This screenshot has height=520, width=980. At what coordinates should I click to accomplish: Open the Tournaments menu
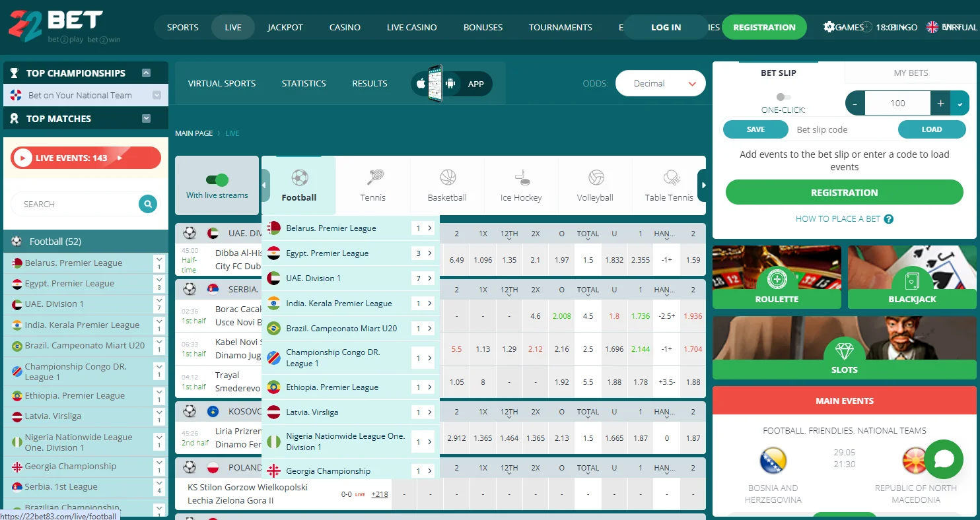click(x=560, y=27)
